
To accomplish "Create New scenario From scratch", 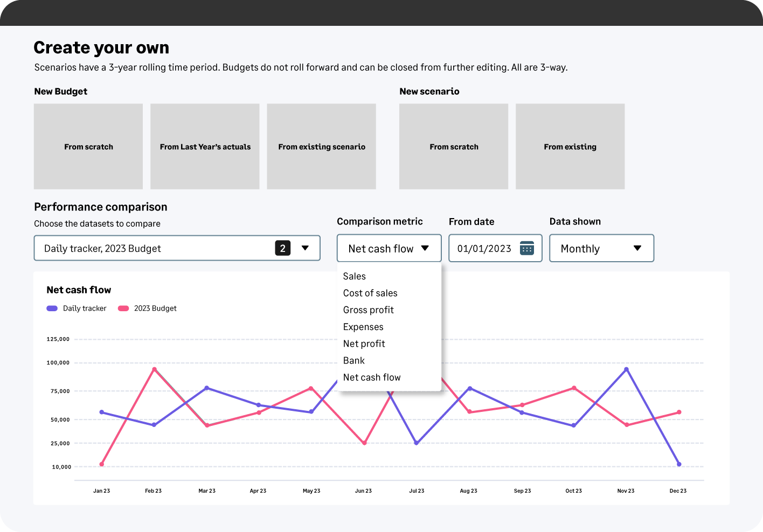I will click(x=454, y=146).
